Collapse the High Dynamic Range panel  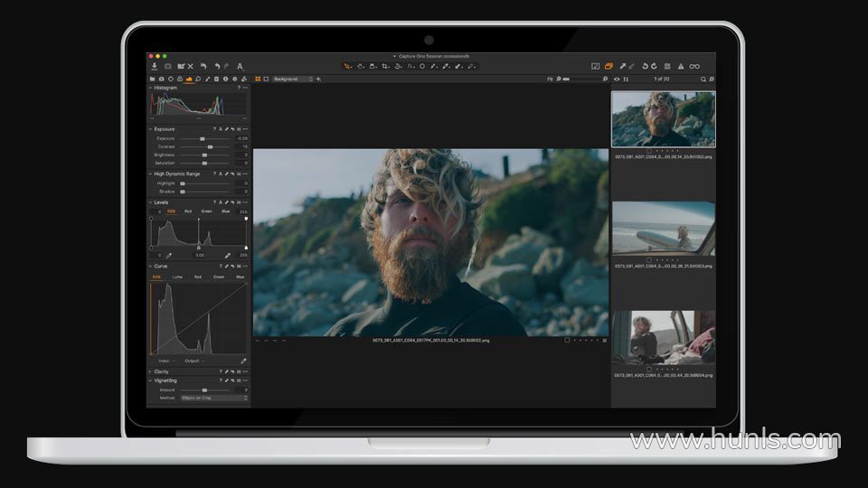point(150,174)
